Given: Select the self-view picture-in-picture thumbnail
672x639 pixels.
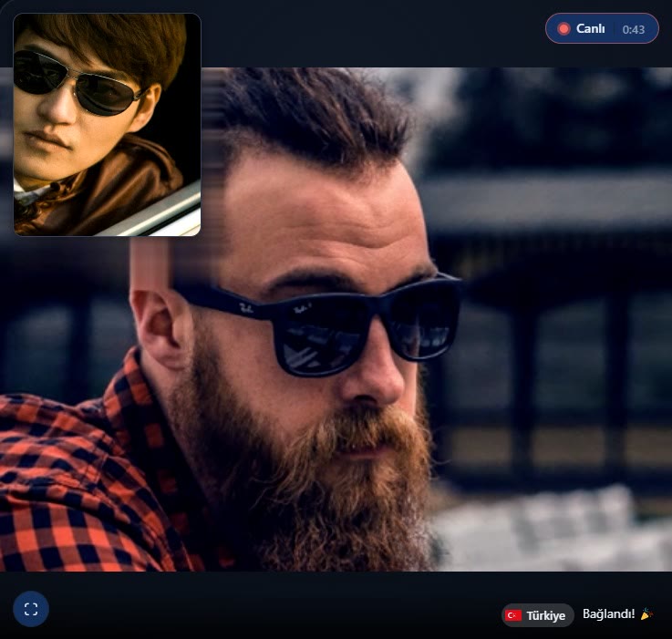Looking at the screenshot, I should 108,125.
